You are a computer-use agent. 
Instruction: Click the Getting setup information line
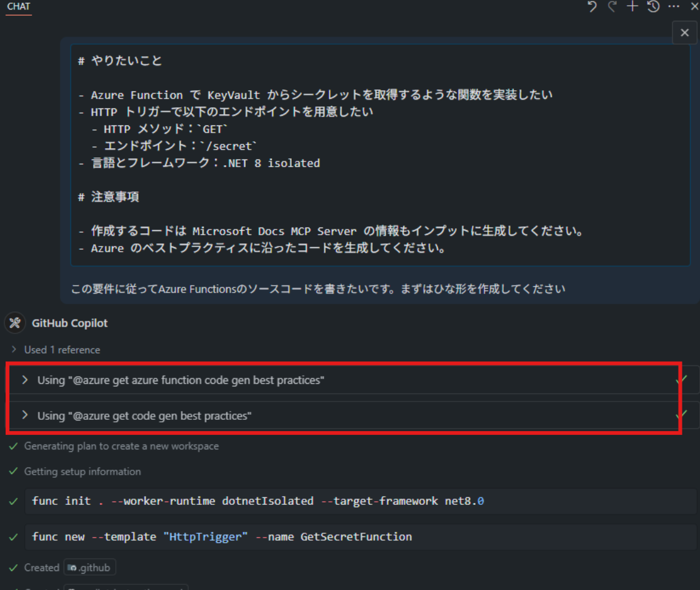pyautogui.click(x=83, y=471)
